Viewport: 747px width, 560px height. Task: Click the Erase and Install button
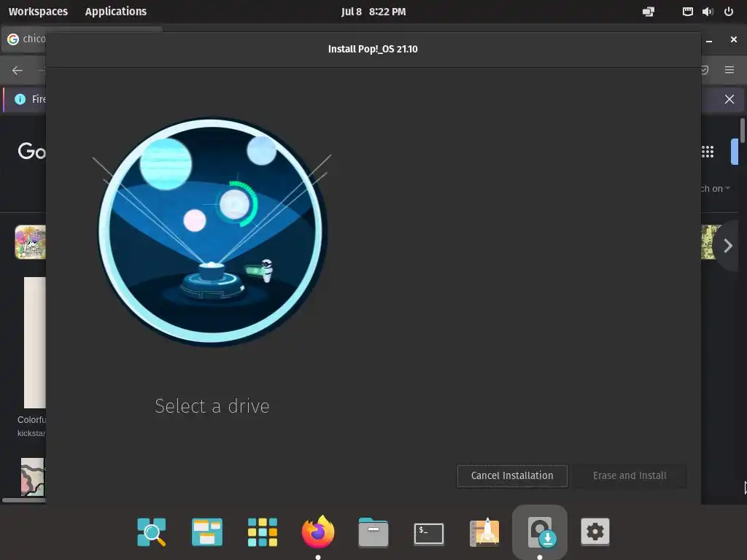[630, 475]
